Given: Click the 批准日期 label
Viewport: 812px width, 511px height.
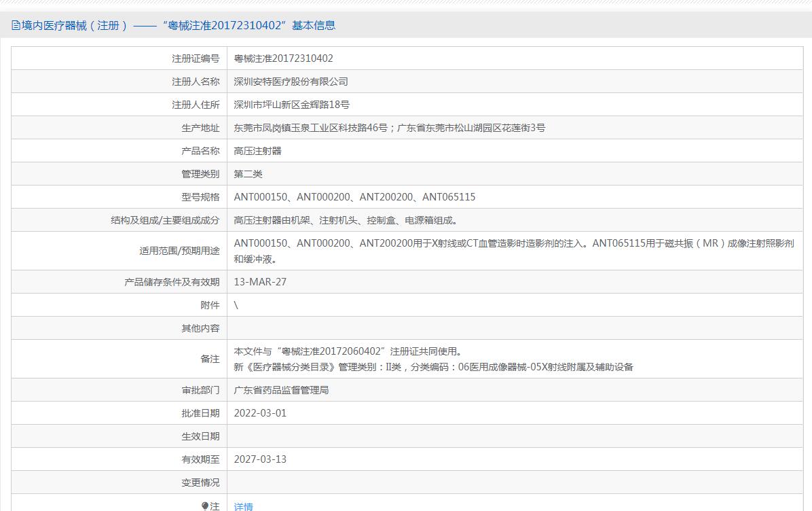Looking at the screenshot, I should point(200,413).
